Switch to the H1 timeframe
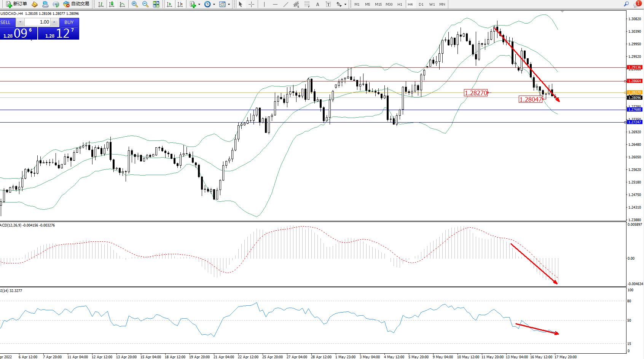Screen dimensions: 644x359 400,5
